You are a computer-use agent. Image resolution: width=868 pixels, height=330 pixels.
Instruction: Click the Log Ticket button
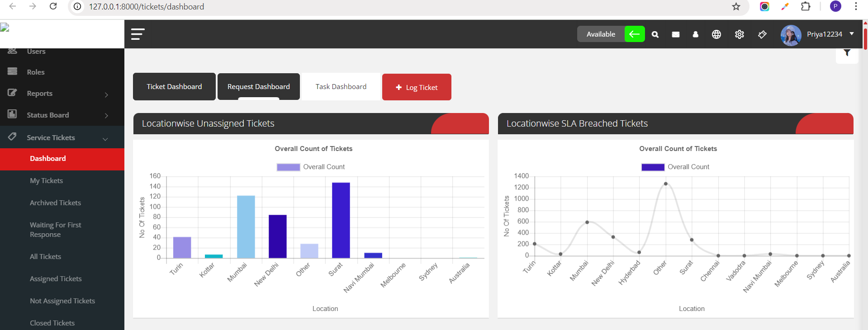(x=417, y=87)
